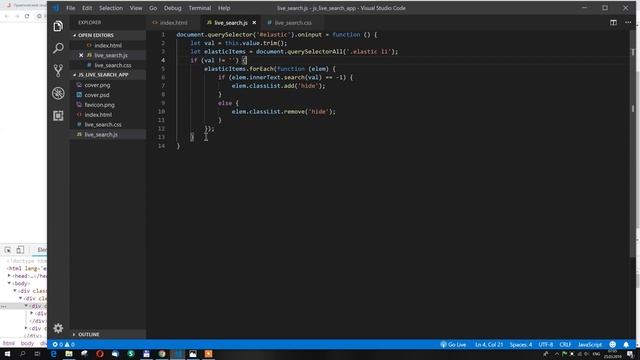The height and width of the screenshot is (360, 640).
Task: Click the Go Live status bar button
Action: point(453,344)
